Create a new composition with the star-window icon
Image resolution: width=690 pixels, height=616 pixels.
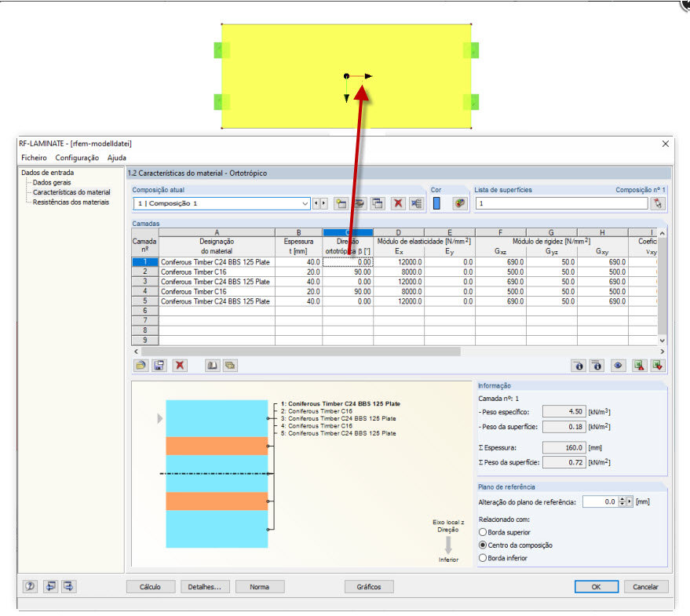point(341,204)
